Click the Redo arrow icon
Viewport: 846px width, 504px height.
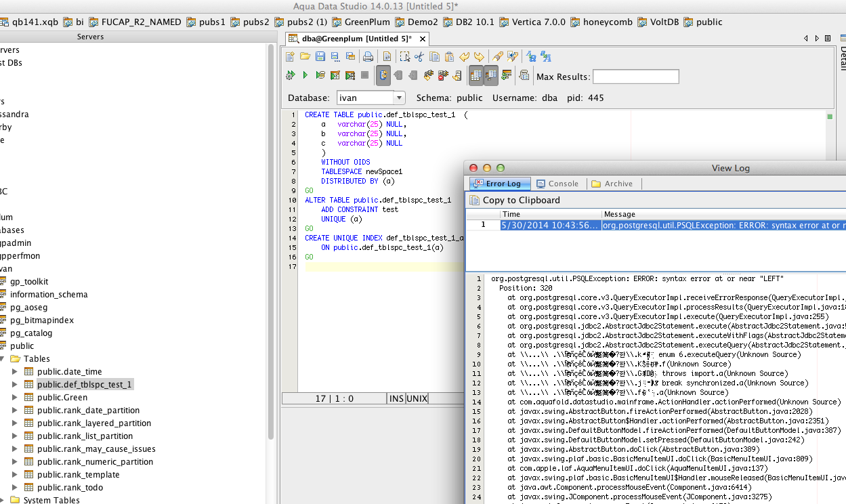[x=479, y=57]
